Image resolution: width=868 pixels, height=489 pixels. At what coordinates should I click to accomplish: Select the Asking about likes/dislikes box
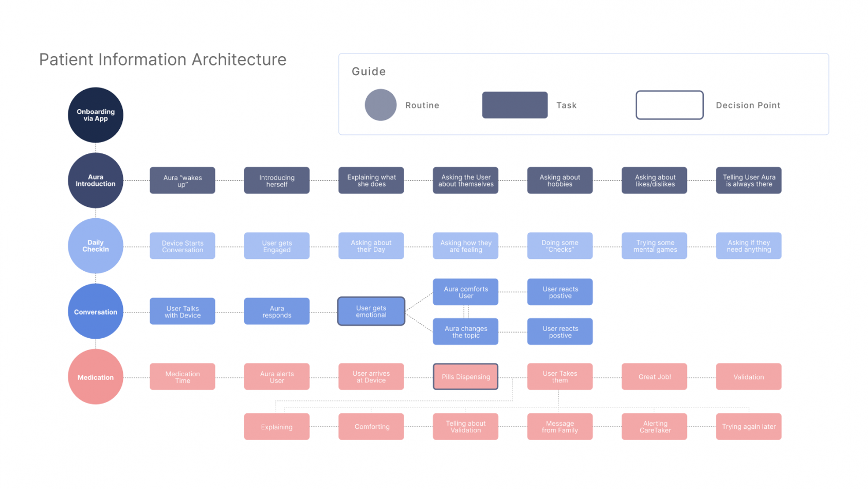(x=654, y=180)
